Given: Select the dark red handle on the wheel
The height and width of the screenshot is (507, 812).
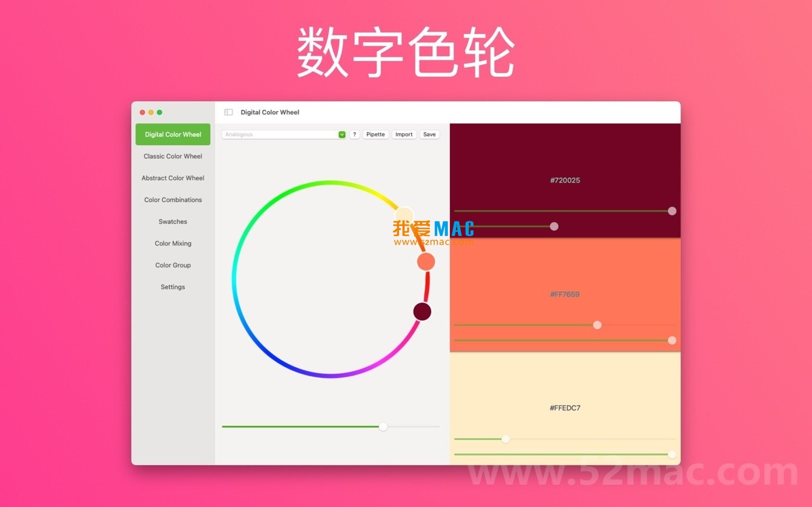Looking at the screenshot, I should tap(422, 311).
